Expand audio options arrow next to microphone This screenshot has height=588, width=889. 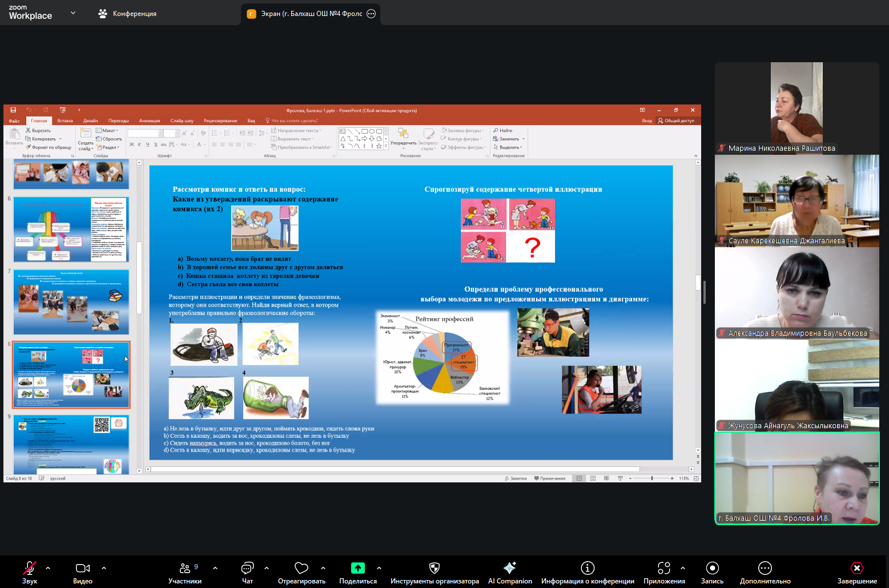point(48,568)
